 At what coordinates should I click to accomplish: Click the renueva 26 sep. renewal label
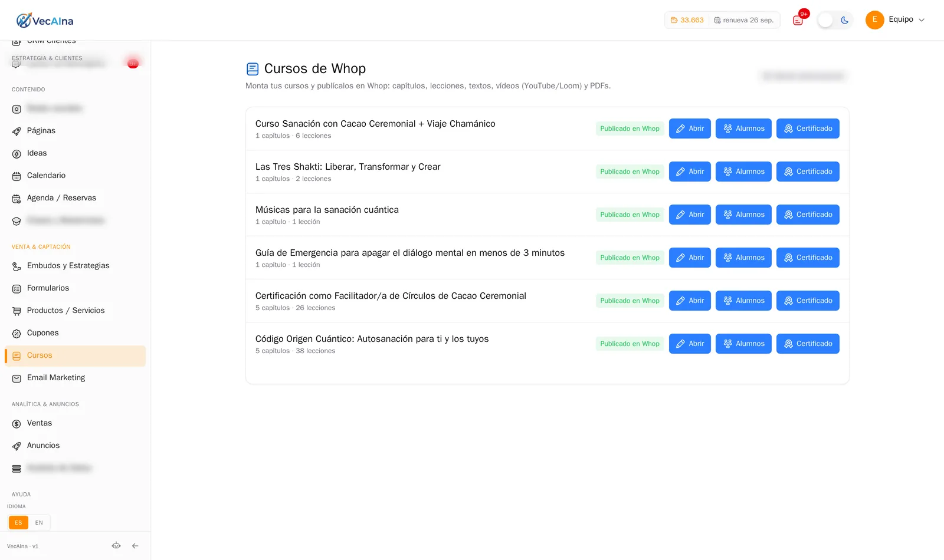click(743, 20)
